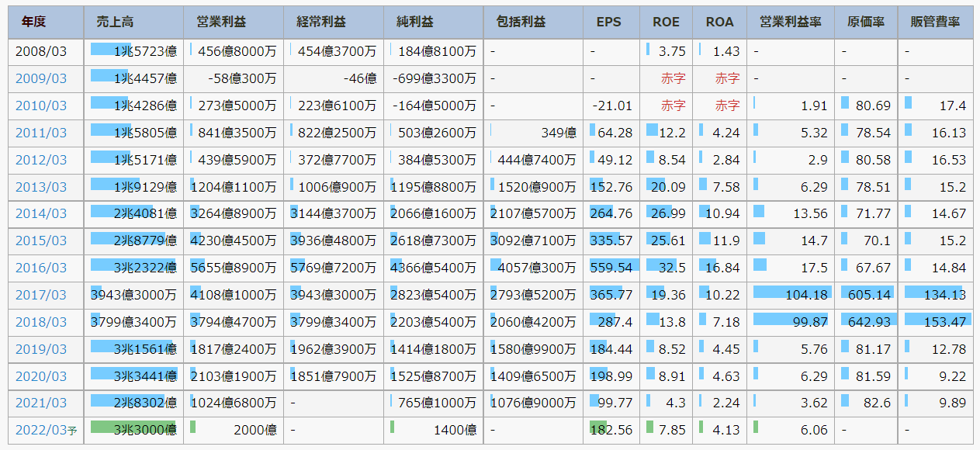Select forecast sales 3兆3000億
Image resolution: width=980 pixels, height=450 pixels.
145,430
